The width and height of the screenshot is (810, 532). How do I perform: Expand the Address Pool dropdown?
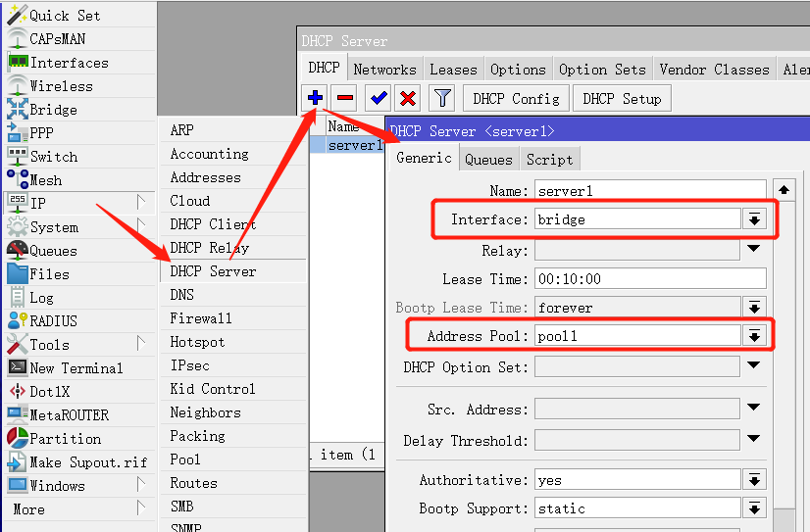tap(753, 336)
